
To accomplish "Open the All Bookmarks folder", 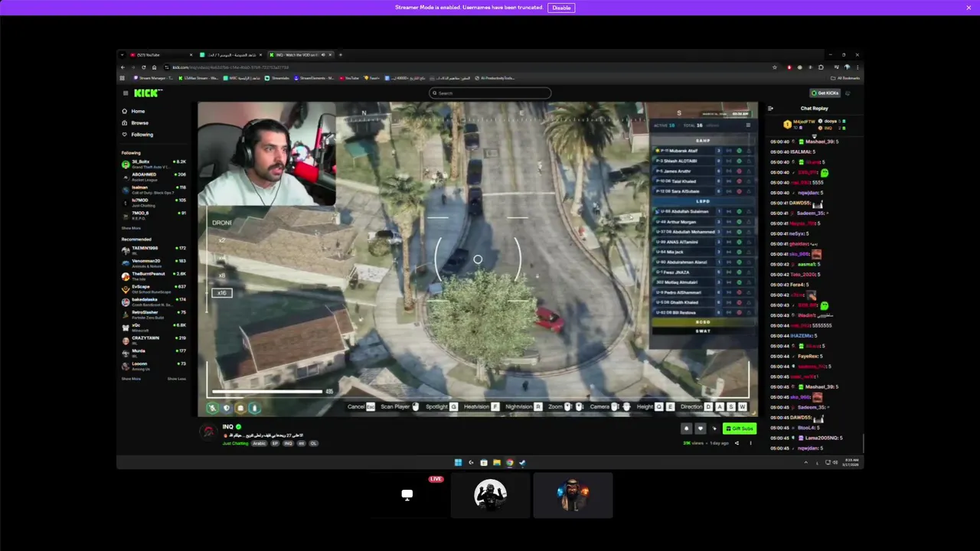I will pyautogui.click(x=847, y=78).
